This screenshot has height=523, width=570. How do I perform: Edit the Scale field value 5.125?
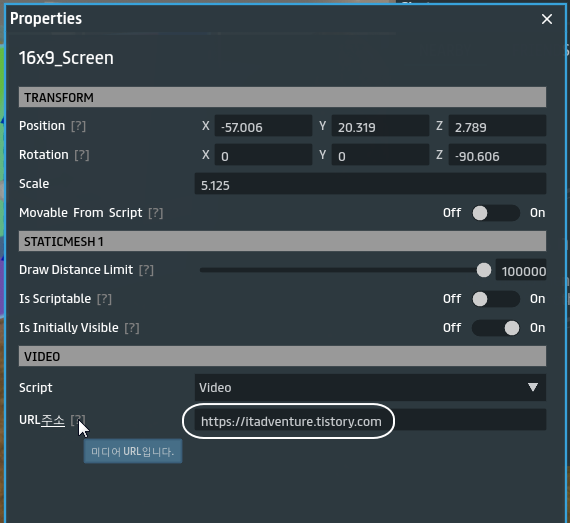coord(370,184)
